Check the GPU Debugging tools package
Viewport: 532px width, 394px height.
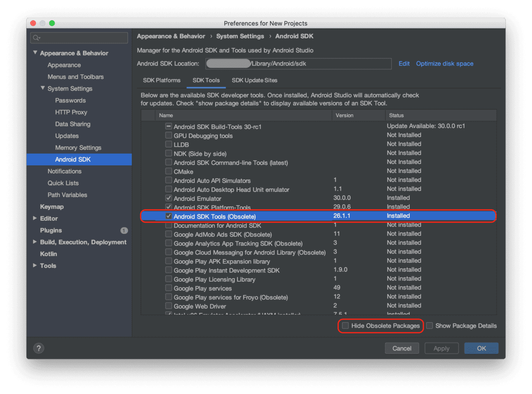point(168,135)
